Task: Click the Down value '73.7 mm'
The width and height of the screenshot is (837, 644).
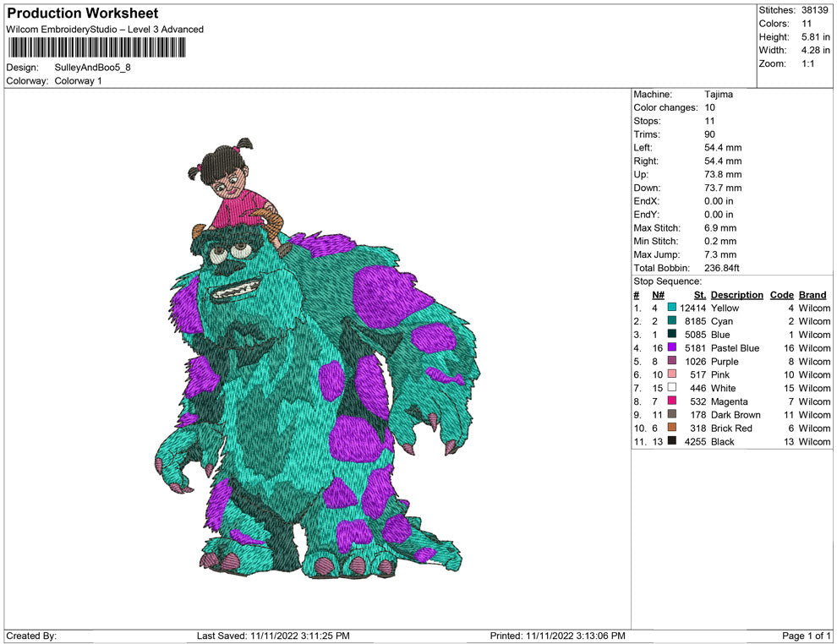Action: tap(723, 188)
